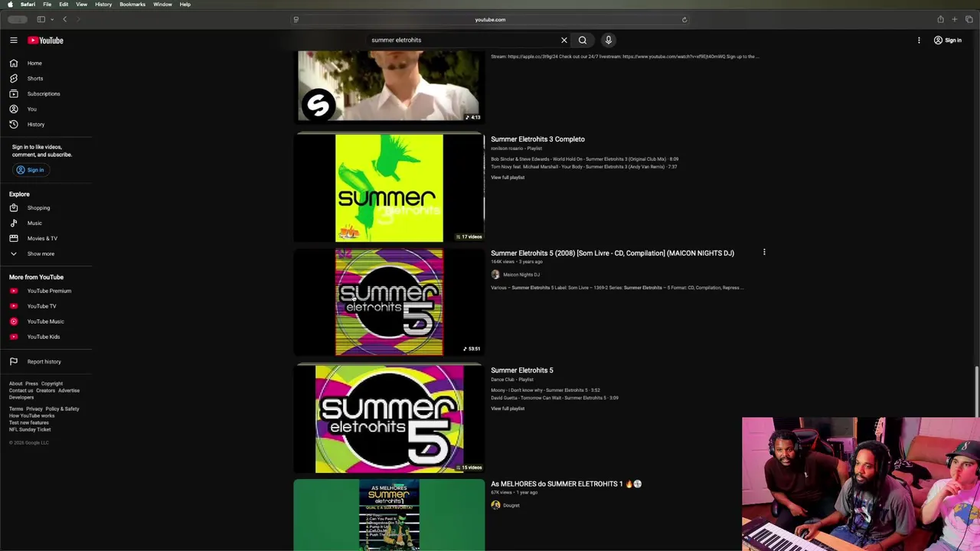Open more options for Summer Eletrohits 5 (2008) video
The height and width of the screenshot is (551, 980).
pos(764,252)
